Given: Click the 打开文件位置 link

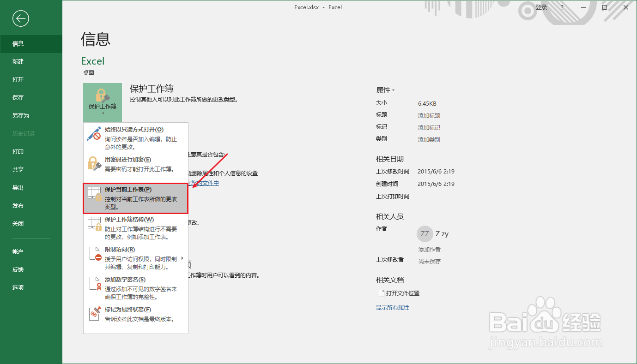Looking at the screenshot, I should pos(403,293).
